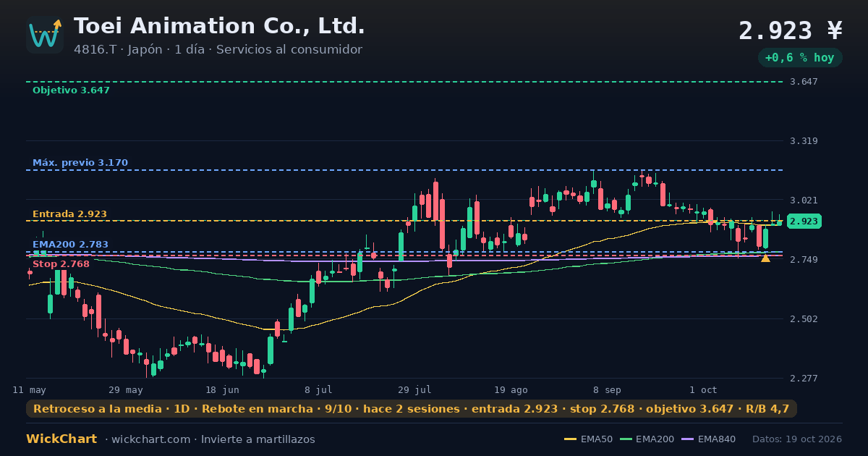The image size is (868, 456).
Task: Click the Retroceso a la media summary banner
Action: click(412, 409)
